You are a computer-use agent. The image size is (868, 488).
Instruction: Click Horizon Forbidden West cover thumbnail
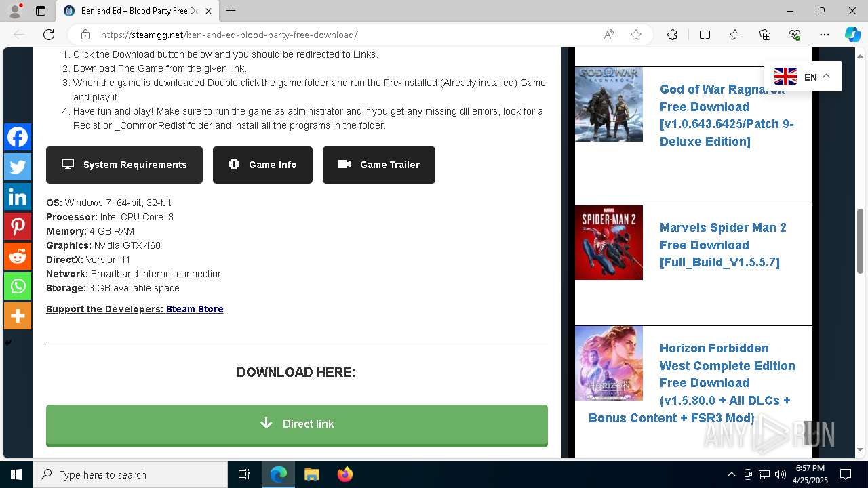609,363
